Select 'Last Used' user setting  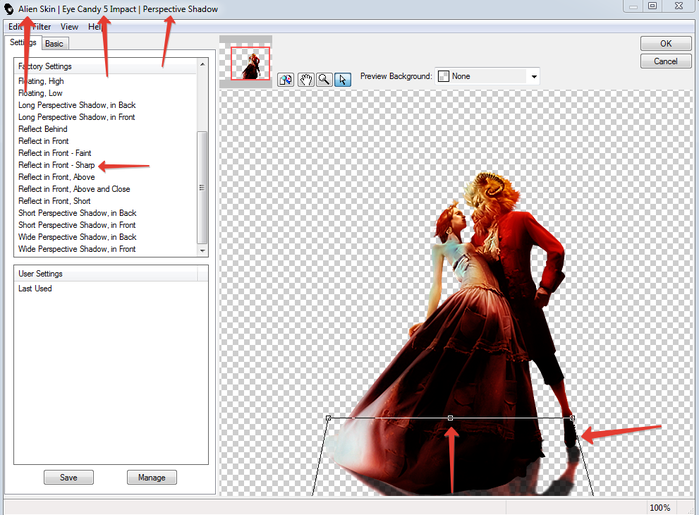[x=35, y=289]
